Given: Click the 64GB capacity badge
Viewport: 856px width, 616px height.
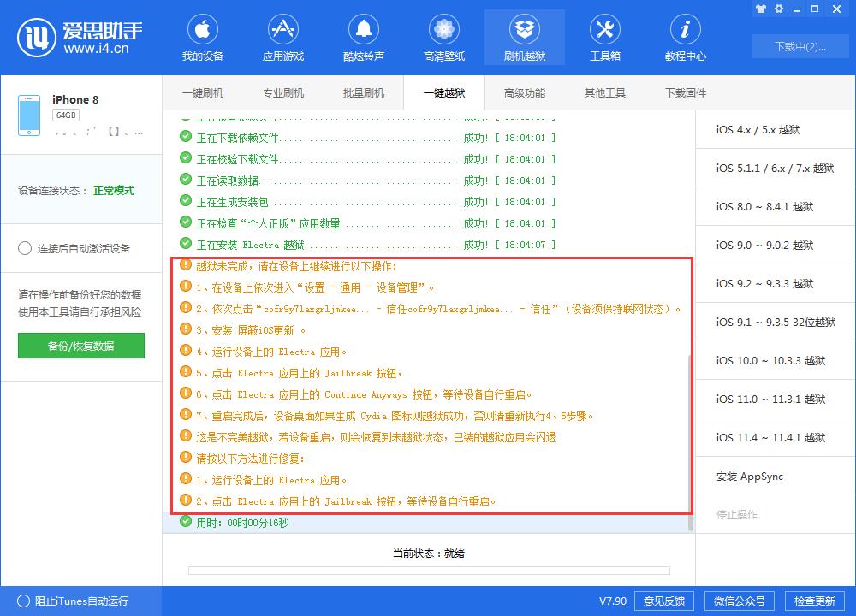Looking at the screenshot, I should (x=66, y=115).
